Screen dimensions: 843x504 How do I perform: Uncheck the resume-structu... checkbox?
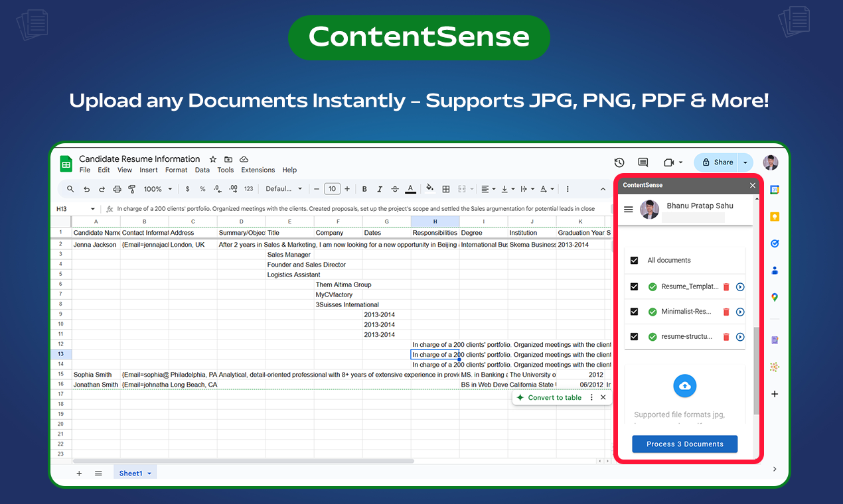(x=634, y=337)
